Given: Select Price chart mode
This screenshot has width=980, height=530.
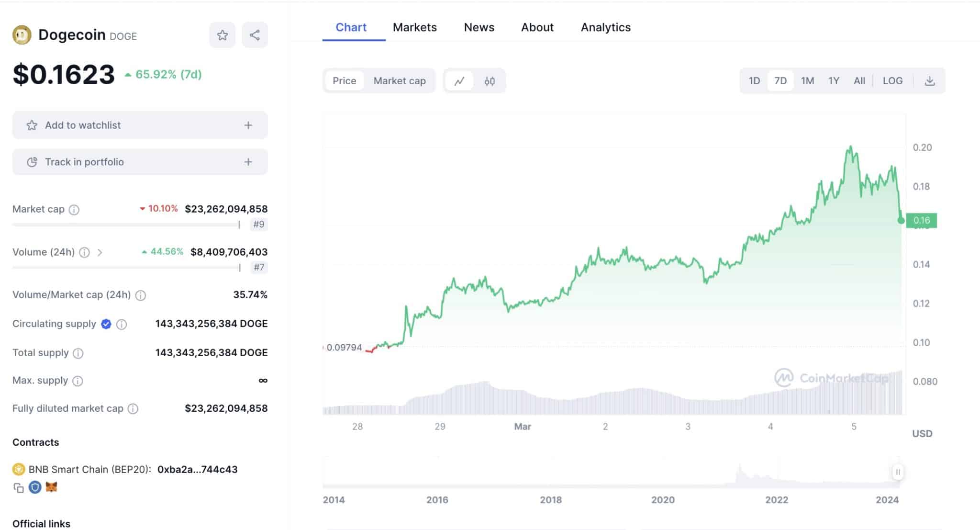Looking at the screenshot, I should (345, 80).
